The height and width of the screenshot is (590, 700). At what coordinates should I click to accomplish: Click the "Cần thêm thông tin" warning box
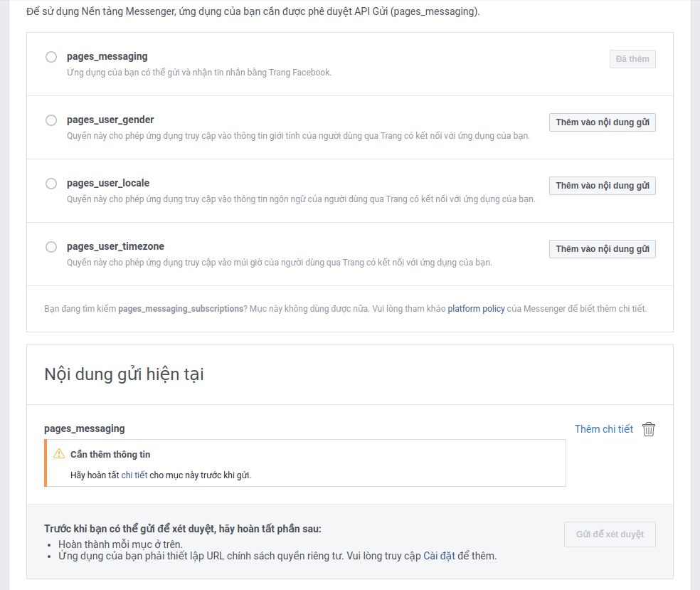(x=306, y=463)
